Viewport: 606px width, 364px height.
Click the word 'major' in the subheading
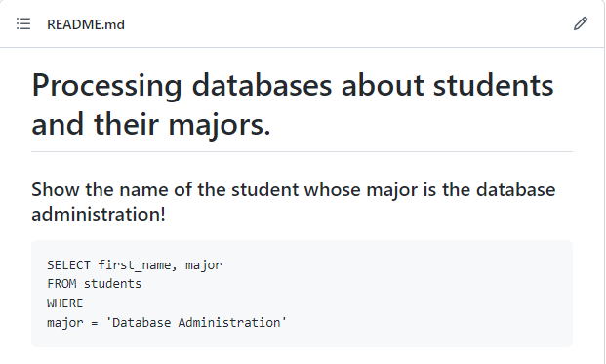[x=392, y=190]
